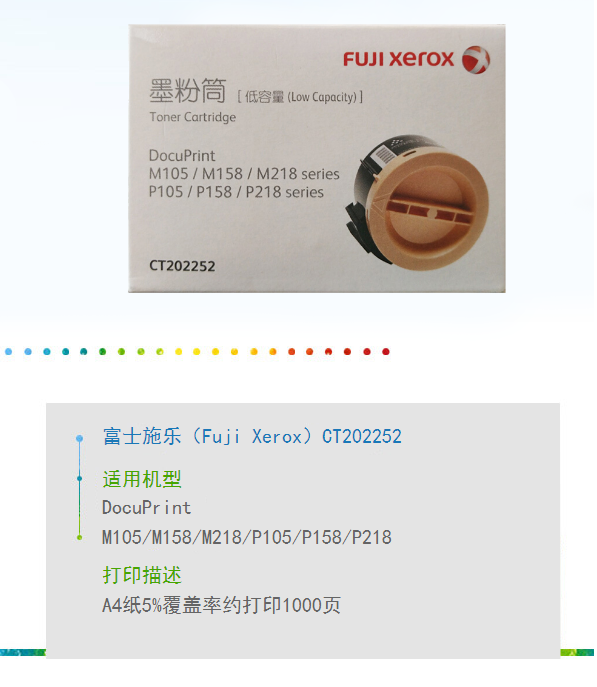Screen dimensions: 597x687
Task: Click the 适用机型 green heading
Action: pyautogui.click(x=142, y=479)
